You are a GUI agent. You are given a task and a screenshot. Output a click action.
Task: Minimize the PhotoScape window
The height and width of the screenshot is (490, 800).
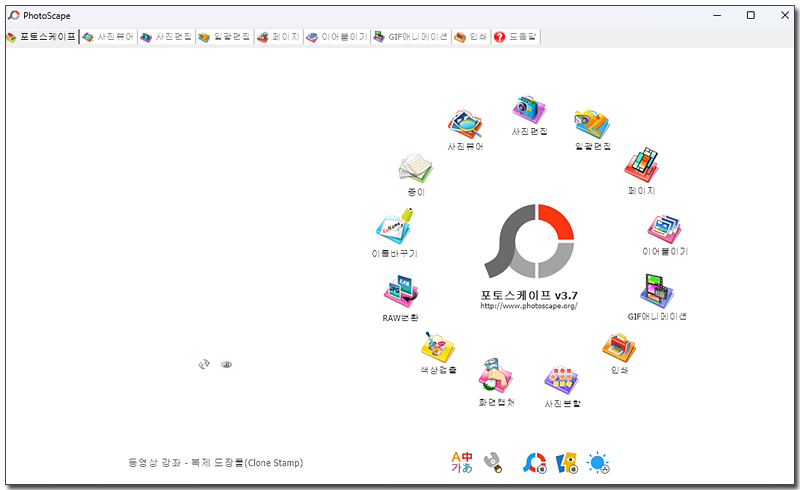click(x=717, y=15)
